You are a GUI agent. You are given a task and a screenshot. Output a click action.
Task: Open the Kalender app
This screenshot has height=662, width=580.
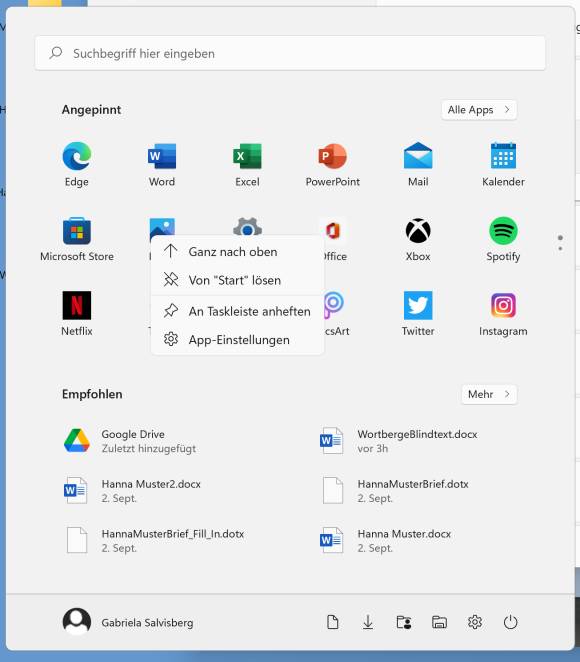(x=503, y=165)
